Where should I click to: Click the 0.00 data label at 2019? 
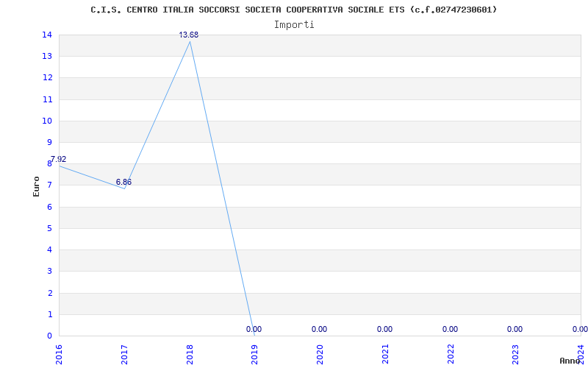click(x=254, y=329)
